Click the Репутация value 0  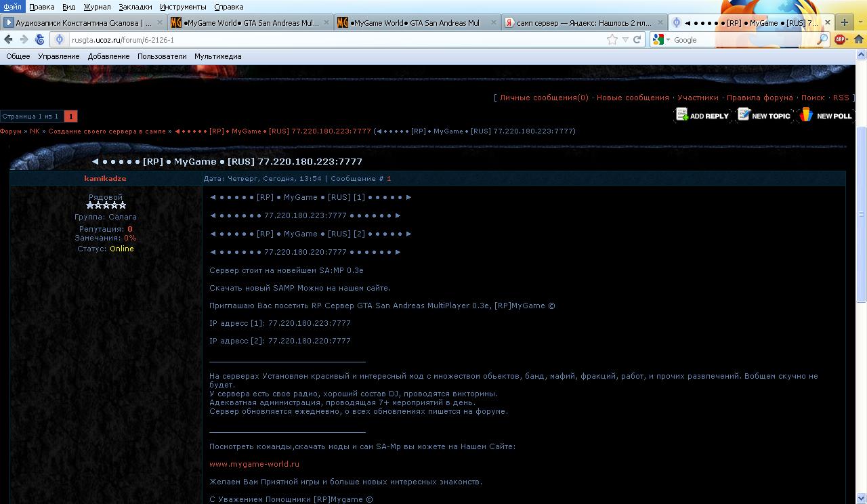130,229
